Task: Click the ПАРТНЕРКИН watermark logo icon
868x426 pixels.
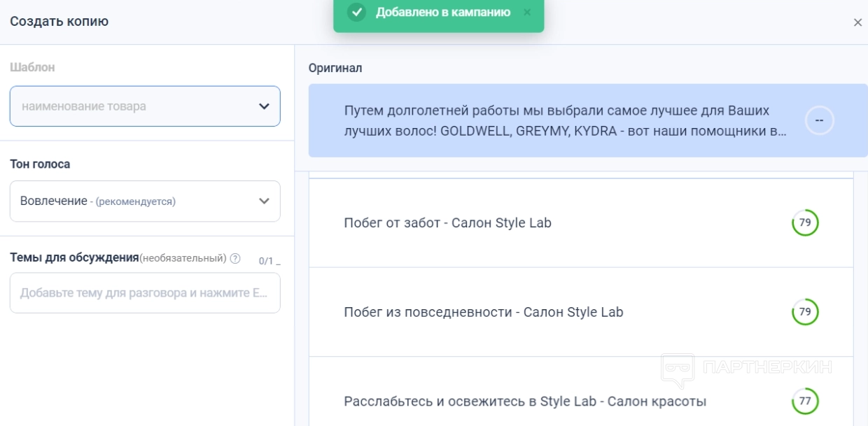Action: pos(678,370)
